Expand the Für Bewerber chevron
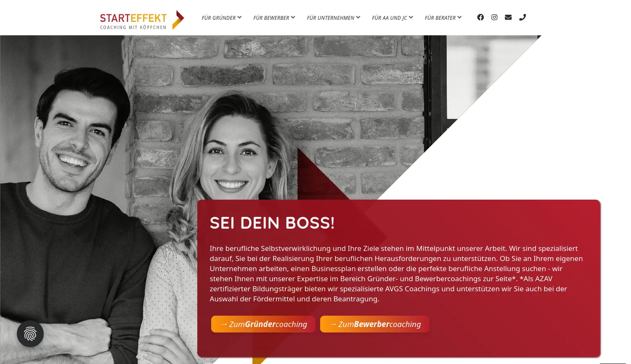Viewport: 631px width, 364px height. [293, 17]
